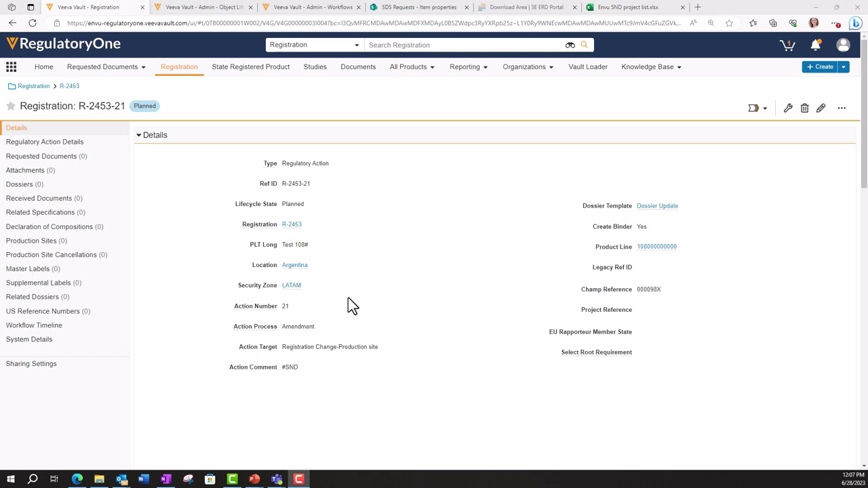
Task: Click Registration breadcrumb link
Action: tap(33, 86)
